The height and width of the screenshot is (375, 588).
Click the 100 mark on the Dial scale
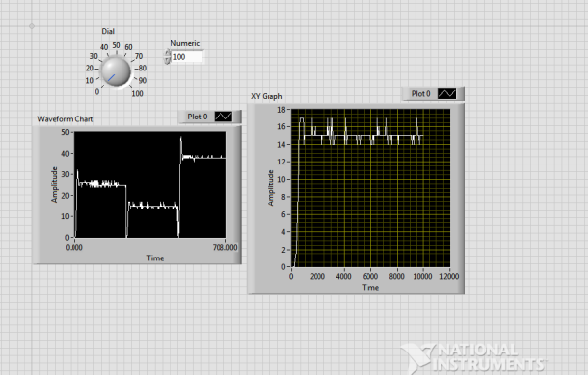pyautogui.click(x=137, y=93)
